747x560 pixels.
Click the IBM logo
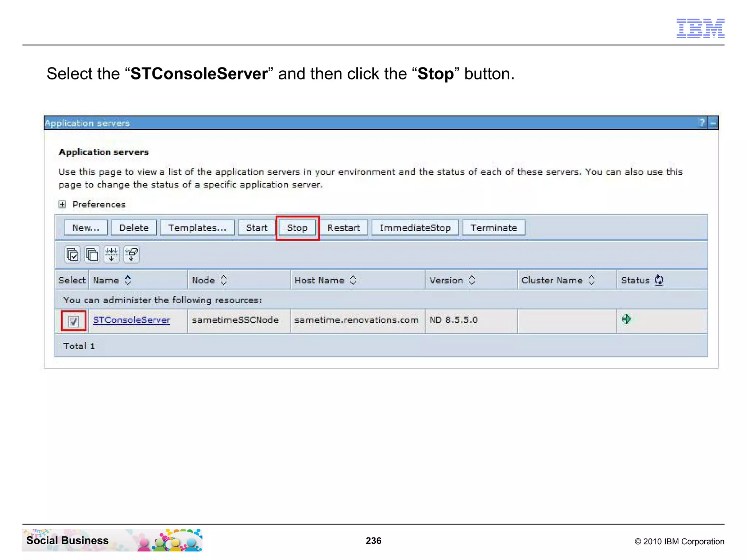[x=700, y=28]
